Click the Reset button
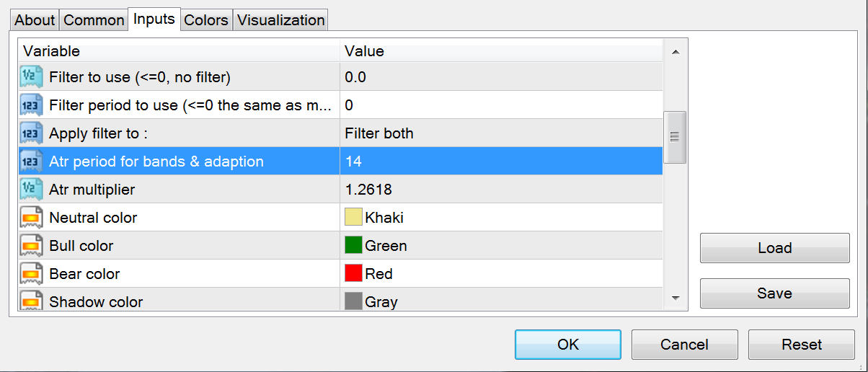This screenshot has width=868, height=372. [801, 345]
